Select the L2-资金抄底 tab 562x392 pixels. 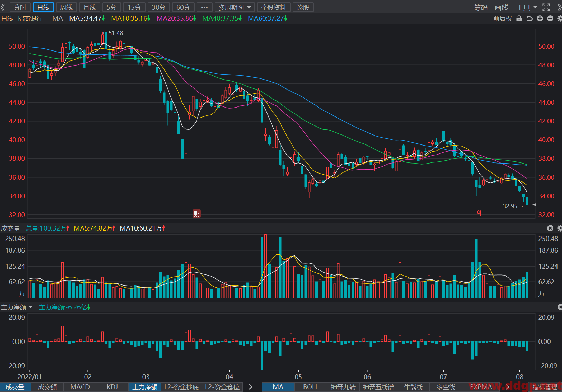click(x=181, y=387)
